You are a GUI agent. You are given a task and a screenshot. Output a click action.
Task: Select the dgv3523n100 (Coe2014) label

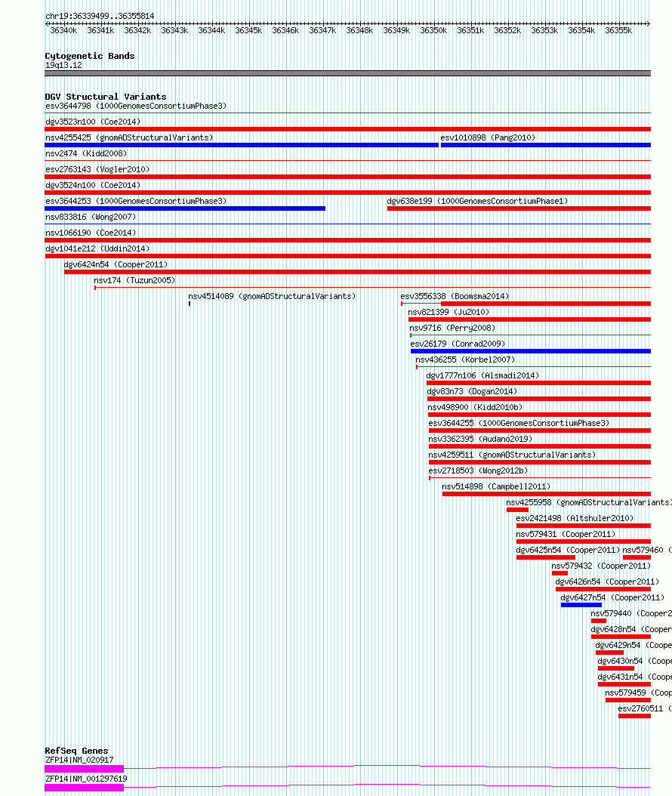tap(93, 122)
